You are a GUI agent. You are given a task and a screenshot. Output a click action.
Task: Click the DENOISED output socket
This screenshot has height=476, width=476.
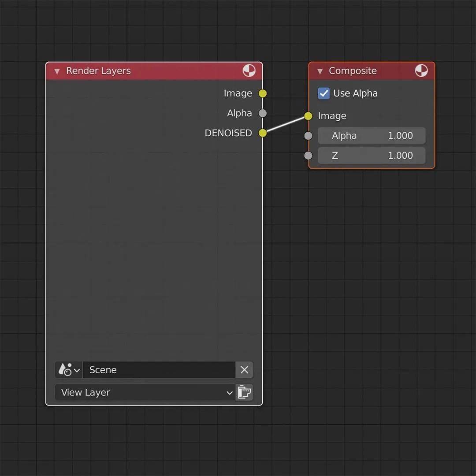pos(262,133)
